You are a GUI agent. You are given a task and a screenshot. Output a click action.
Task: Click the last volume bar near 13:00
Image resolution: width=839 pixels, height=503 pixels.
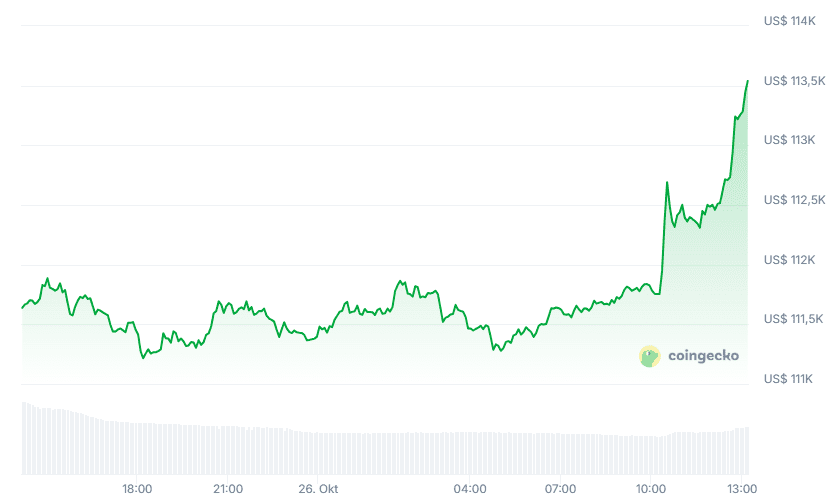(746, 450)
